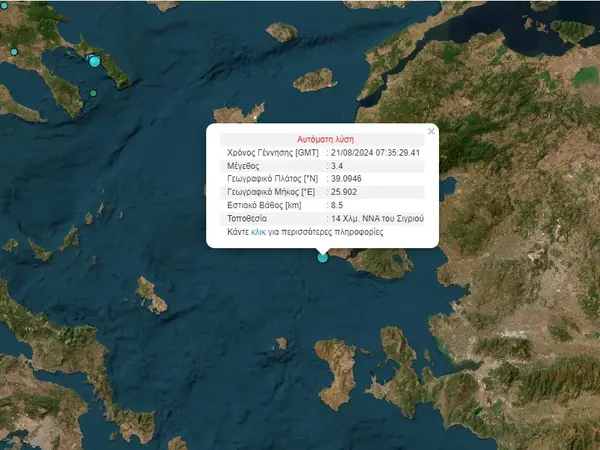This screenshot has height=450, width=600.
Task: Click the 'Χρόνος Γέννησης [GMT]' label
Action: [x=262, y=152]
